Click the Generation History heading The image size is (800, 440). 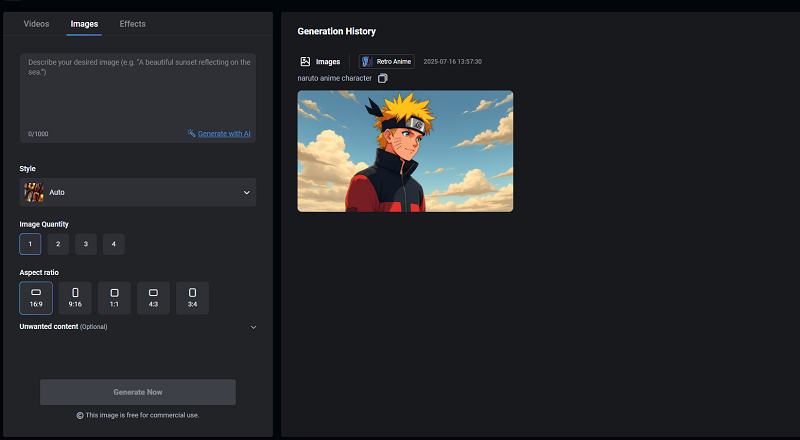337,31
